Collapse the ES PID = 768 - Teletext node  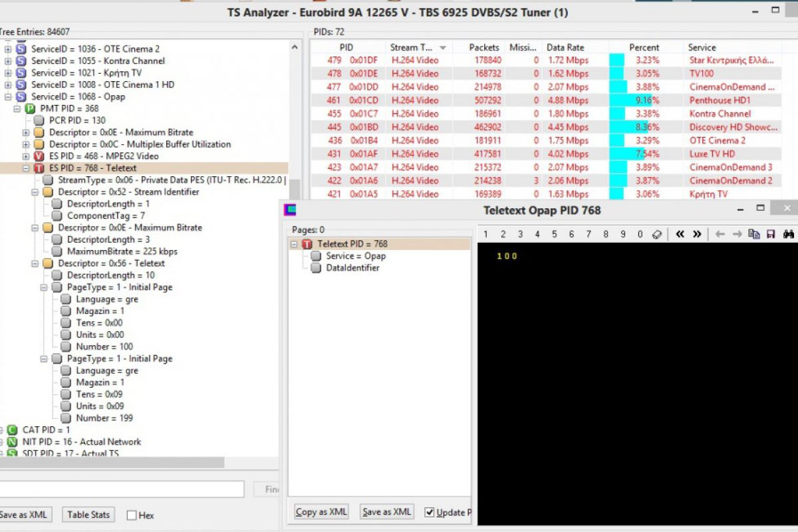point(26,168)
